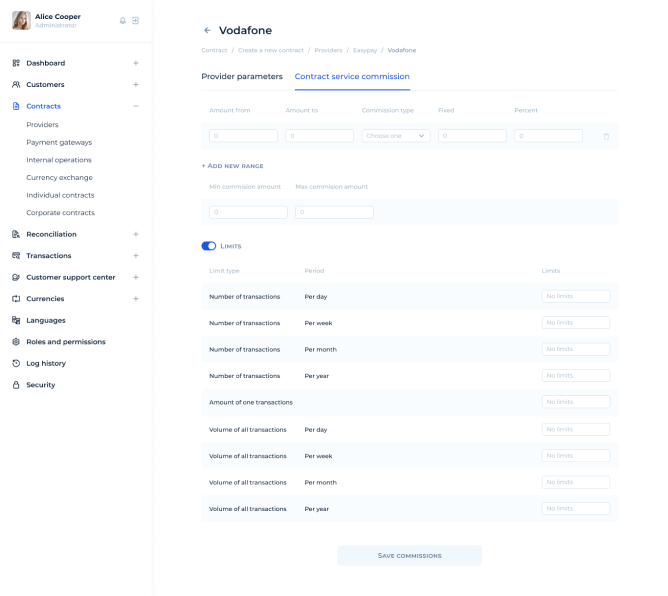Set limit for Volume of all transactions Per year
Viewport: 668px width, 596px height.
point(576,509)
